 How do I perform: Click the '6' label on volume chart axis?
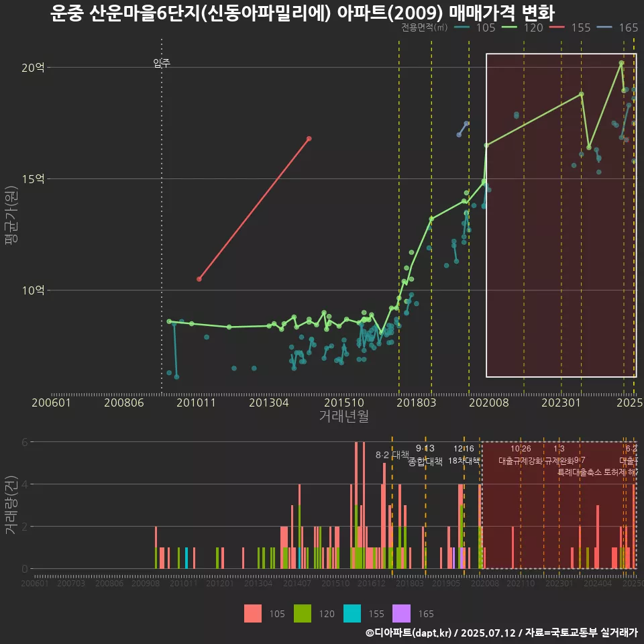pyautogui.click(x=25, y=442)
